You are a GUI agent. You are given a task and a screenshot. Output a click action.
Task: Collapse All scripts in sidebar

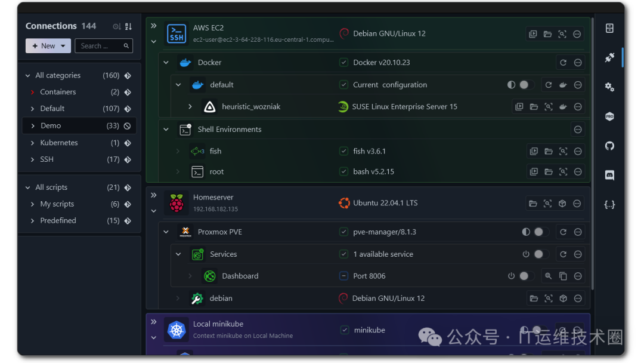tap(28, 188)
